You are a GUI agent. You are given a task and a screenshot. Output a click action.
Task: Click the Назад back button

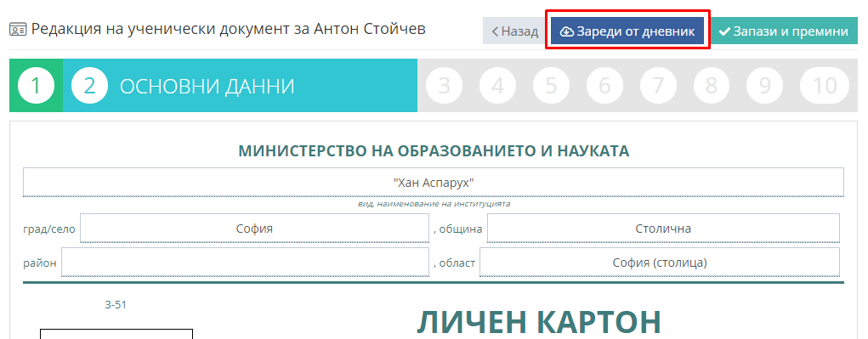(515, 31)
